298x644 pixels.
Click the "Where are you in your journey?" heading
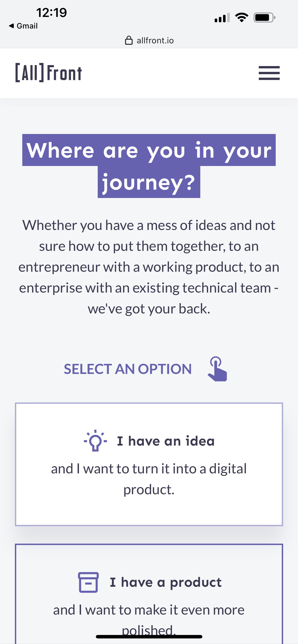[x=149, y=166]
